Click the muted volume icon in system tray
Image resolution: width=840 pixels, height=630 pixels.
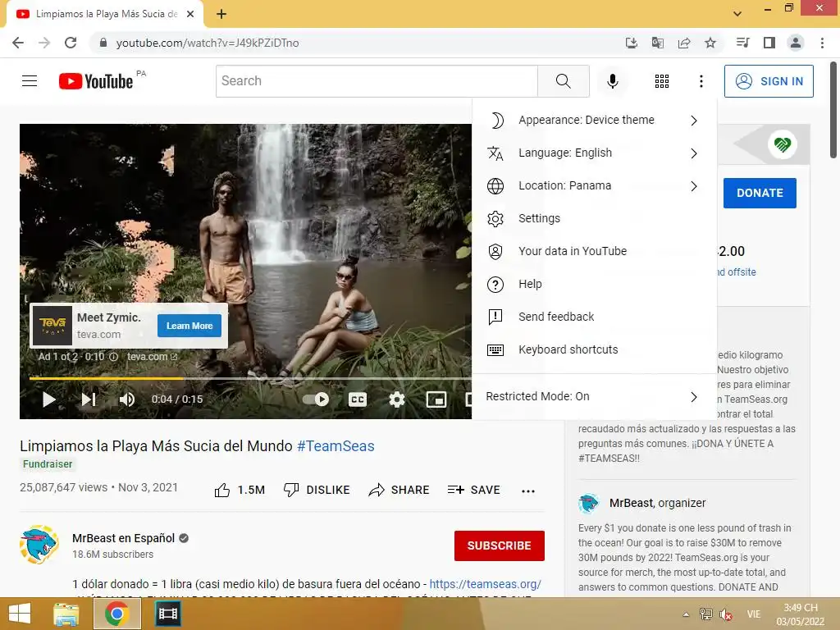[x=726, y=614]
